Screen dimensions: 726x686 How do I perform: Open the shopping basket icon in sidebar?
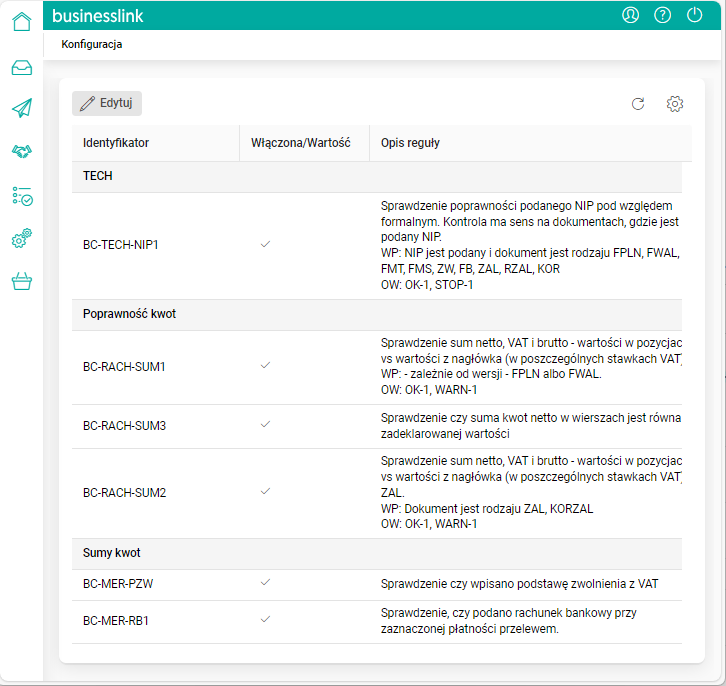click(x=22, y=282)
